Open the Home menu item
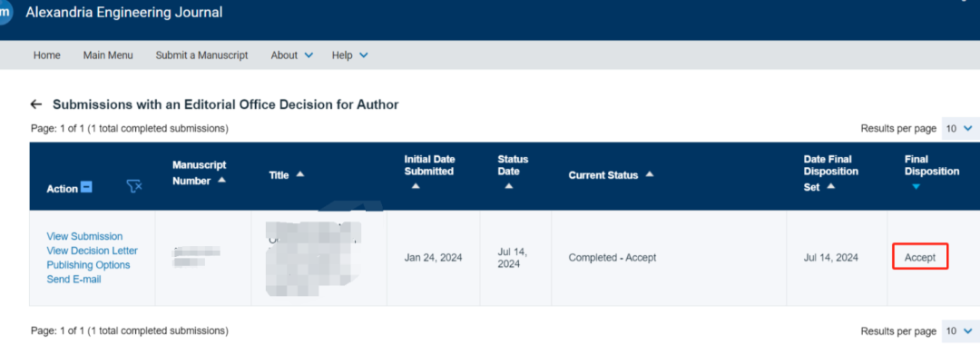 coord(47,55)
